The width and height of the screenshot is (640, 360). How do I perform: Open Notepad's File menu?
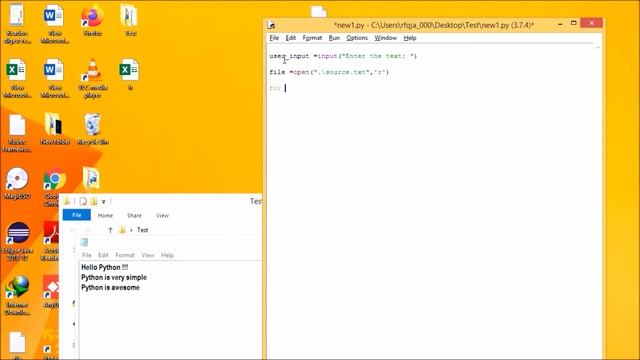tap(87, 255)
